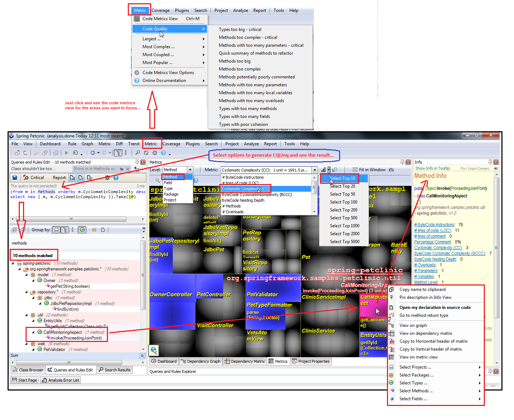The image size is (514, 420).
Task: Open the Level dropdown showing Method
Action: tap(178, 169)
